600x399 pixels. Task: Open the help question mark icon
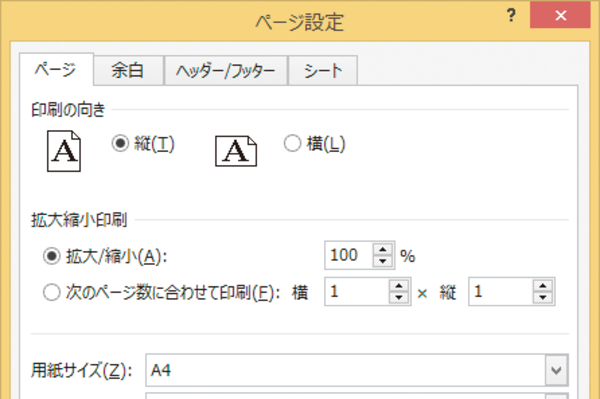(511, 15)
